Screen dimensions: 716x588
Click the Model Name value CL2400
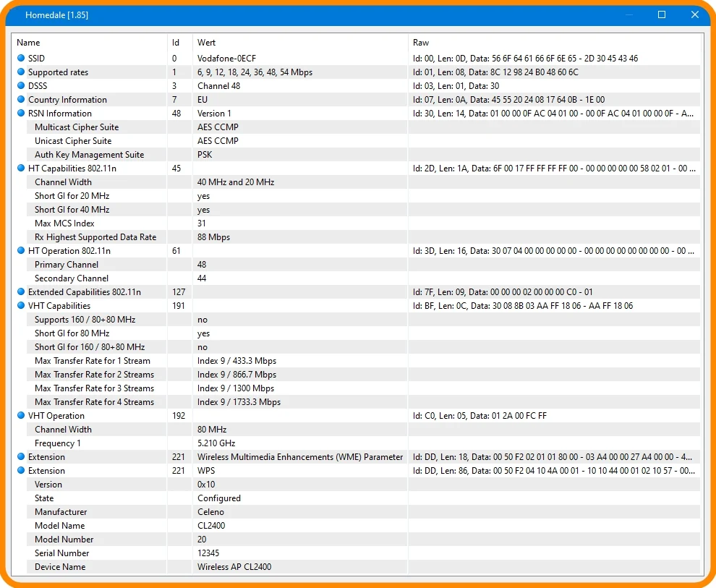[x=211, y=526]
